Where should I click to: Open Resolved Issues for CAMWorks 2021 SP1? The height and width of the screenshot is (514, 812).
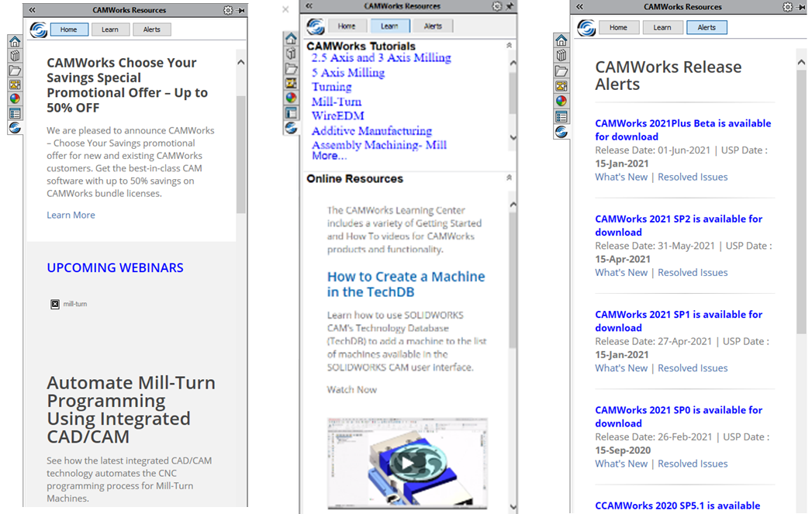pos(693,368)
